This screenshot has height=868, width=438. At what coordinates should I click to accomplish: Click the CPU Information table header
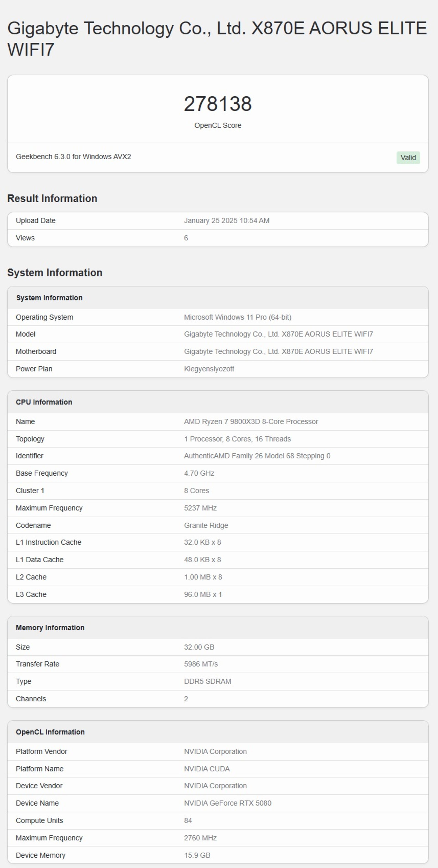pos(44,402)
